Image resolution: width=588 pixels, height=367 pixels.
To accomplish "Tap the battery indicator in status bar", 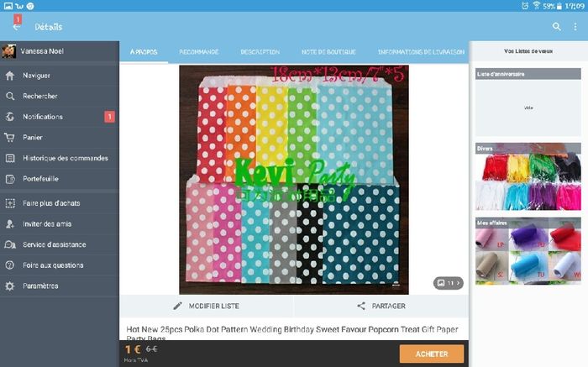I will coord(559,6).
